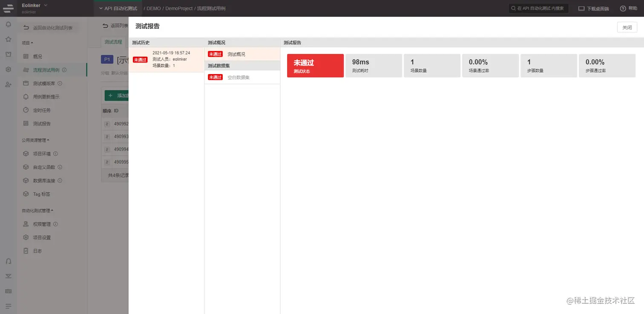Image resolution: width=644 pixels, height=314 pixels.
Task: Collapse the 公用资源管理 section
Action: [35, 140]
